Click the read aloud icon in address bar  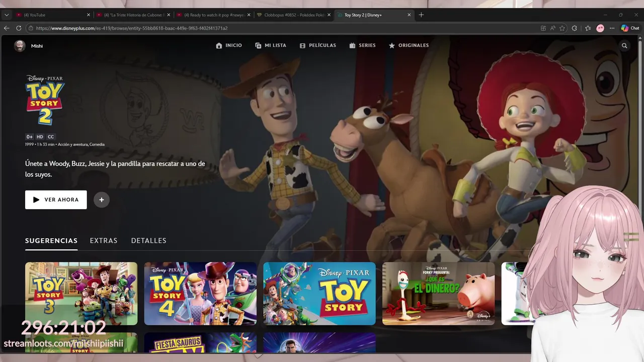click(x=552, y=28)
